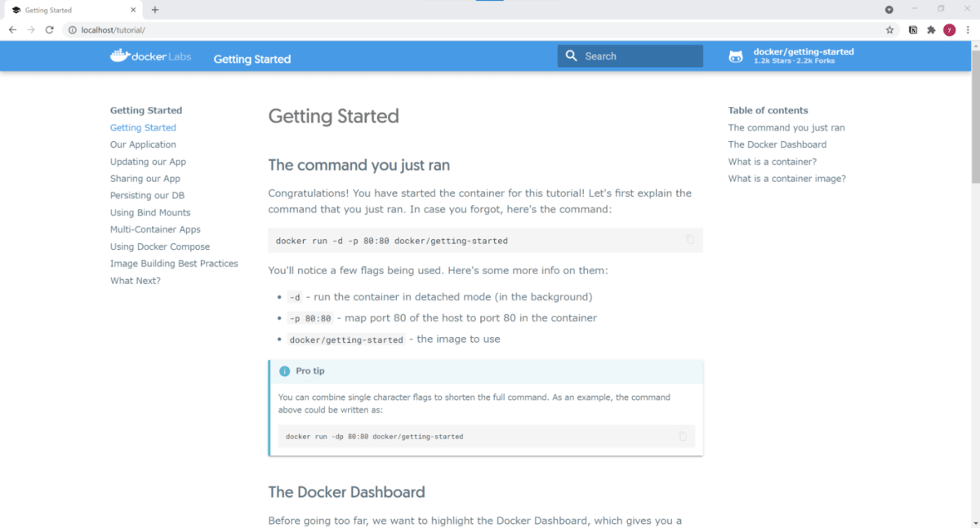Click the -d flag code snippet
Screen dimensions: 980x528
(294, 297)
